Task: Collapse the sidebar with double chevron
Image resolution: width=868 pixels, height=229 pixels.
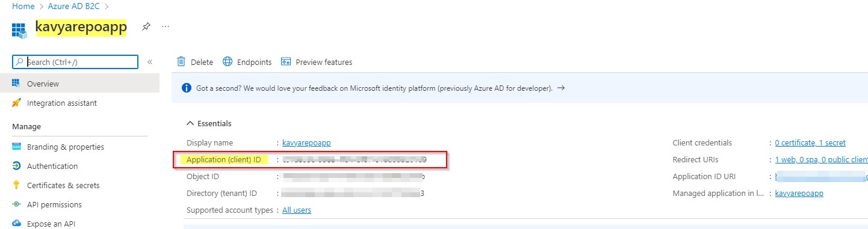Action: pyautogui.click(x=150, y=62)
